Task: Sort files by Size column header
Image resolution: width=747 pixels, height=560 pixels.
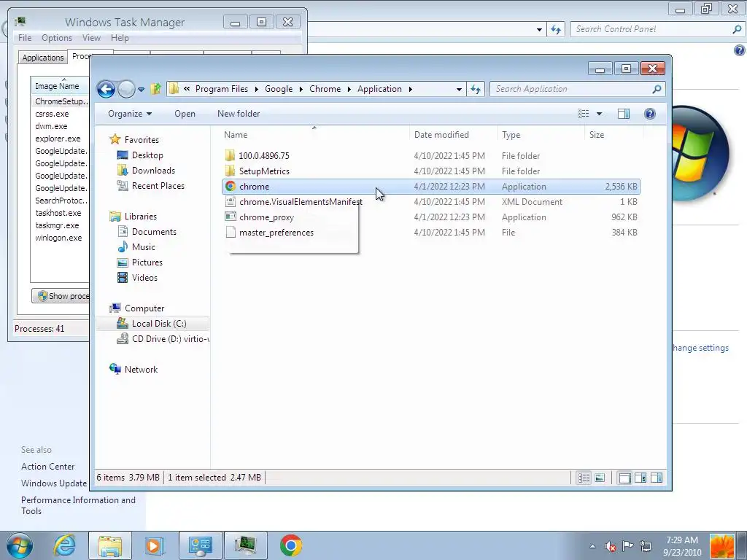Action: pos(614,135)
